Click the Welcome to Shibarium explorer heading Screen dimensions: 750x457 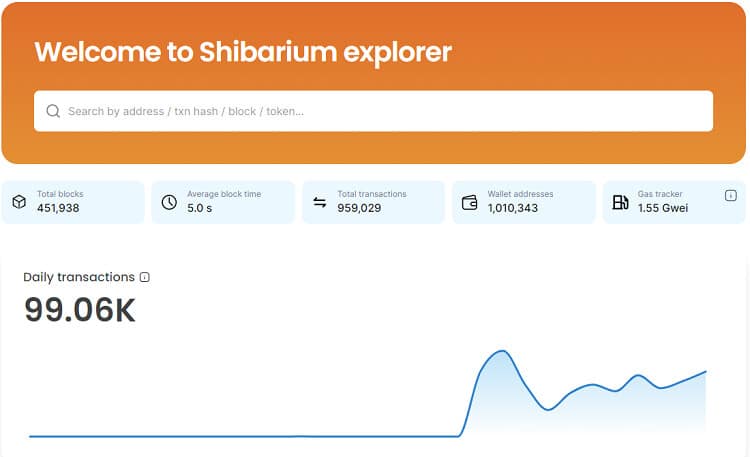[x=243, y=52]
